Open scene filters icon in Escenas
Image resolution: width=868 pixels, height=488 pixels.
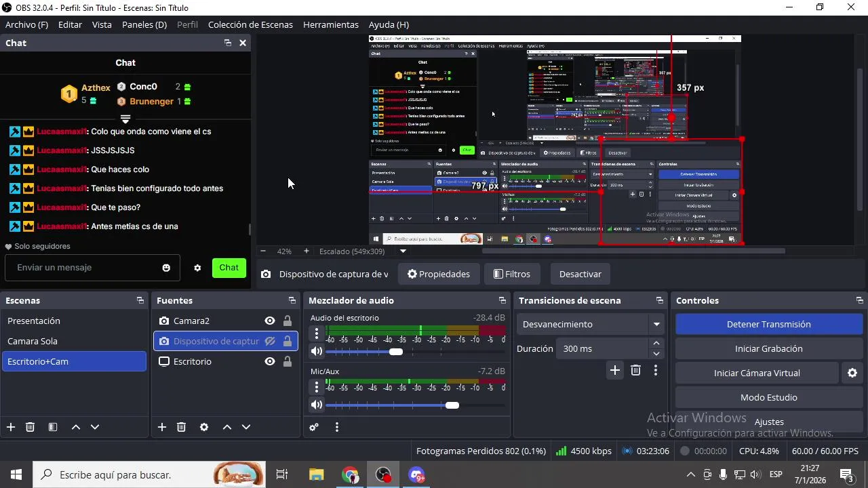[53, 427]
